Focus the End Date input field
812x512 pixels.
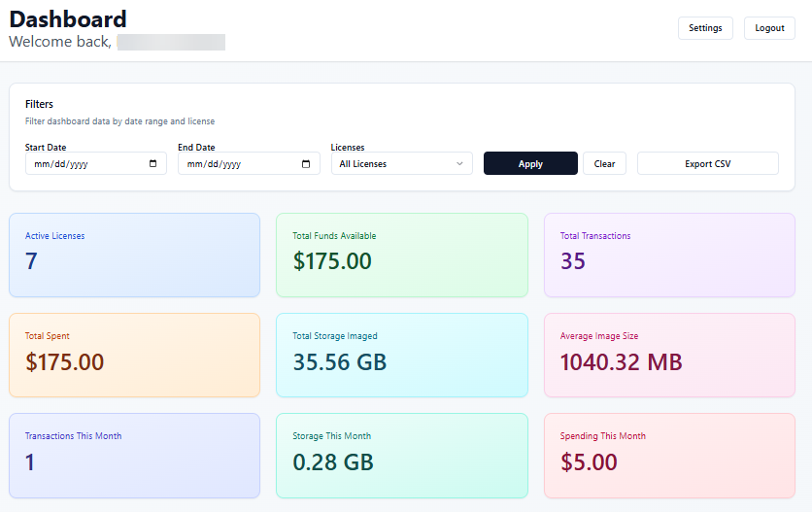(249, 164)
